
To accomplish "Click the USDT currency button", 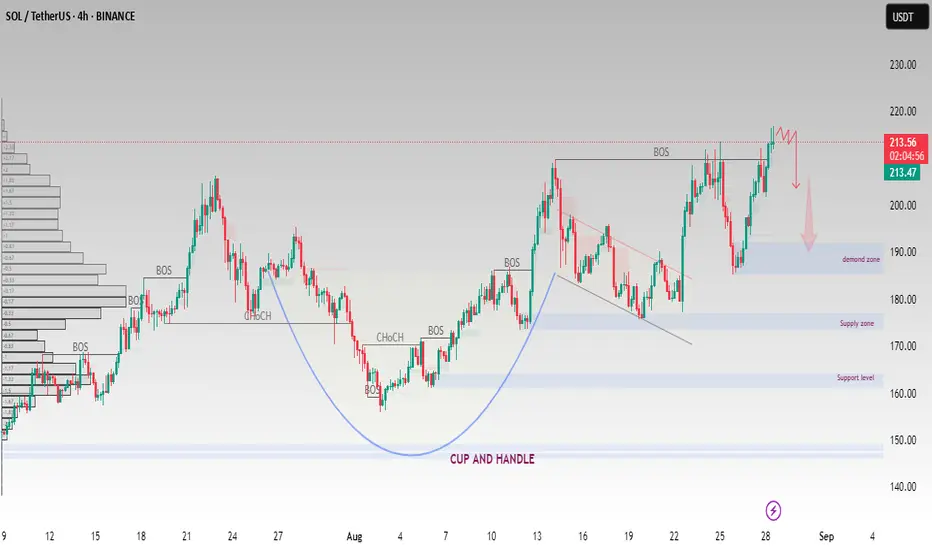I will (x=906, y=17).
